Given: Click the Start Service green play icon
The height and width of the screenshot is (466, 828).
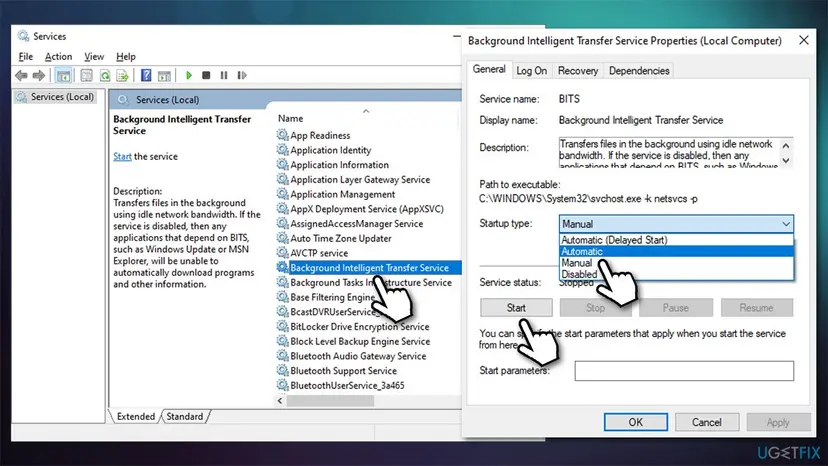Looking at the screenshot, I should (189, 76).
